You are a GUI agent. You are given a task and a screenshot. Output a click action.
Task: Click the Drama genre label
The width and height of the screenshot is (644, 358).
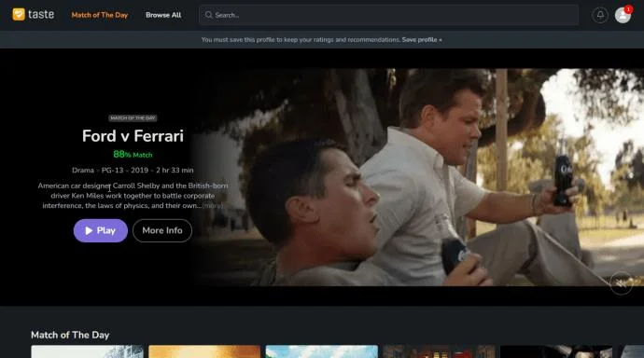coord(83,171)
